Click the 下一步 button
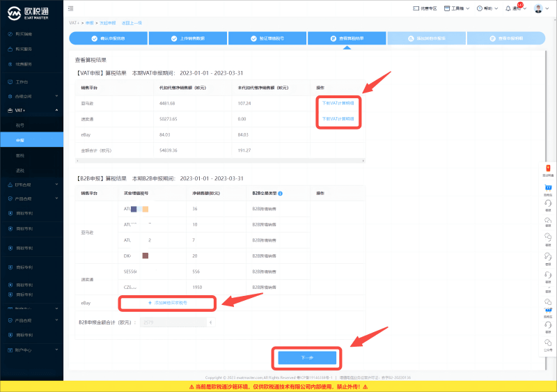This screenshot has height=392, width=557. pyautogui.click(x=307, y=358)
